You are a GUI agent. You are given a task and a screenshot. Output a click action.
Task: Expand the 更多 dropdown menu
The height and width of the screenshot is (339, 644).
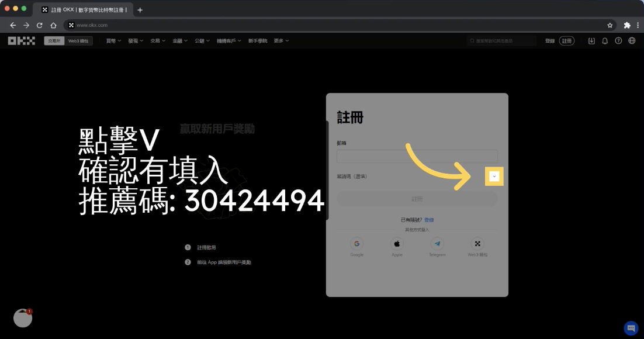click(281, 41)
